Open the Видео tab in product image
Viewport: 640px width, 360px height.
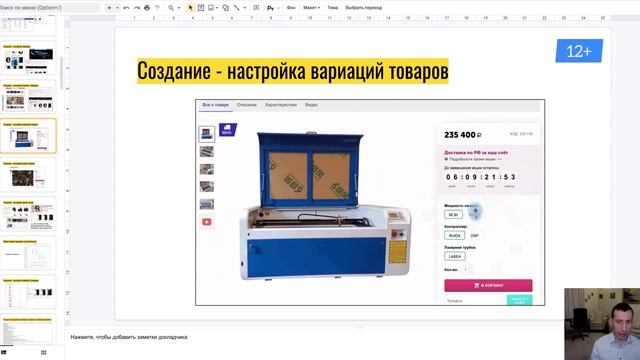[311, 105]
